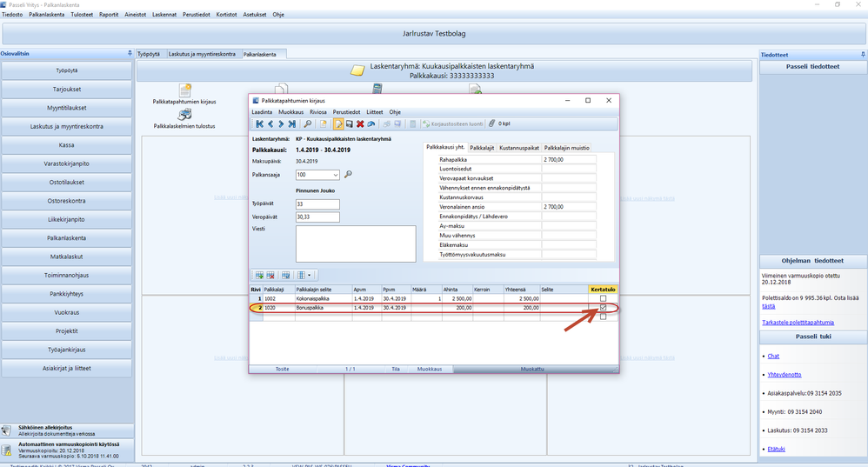Pin the Tiedotteet panel

click(863, 54)
